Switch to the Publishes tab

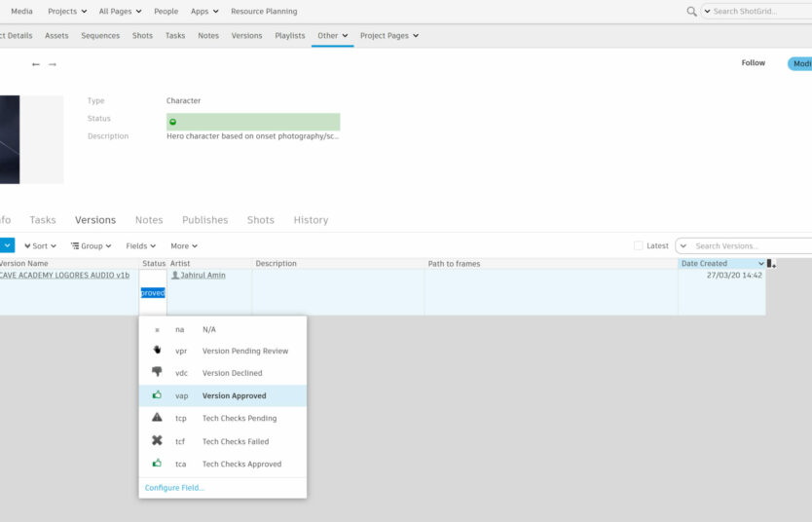(x=204, y=220)
